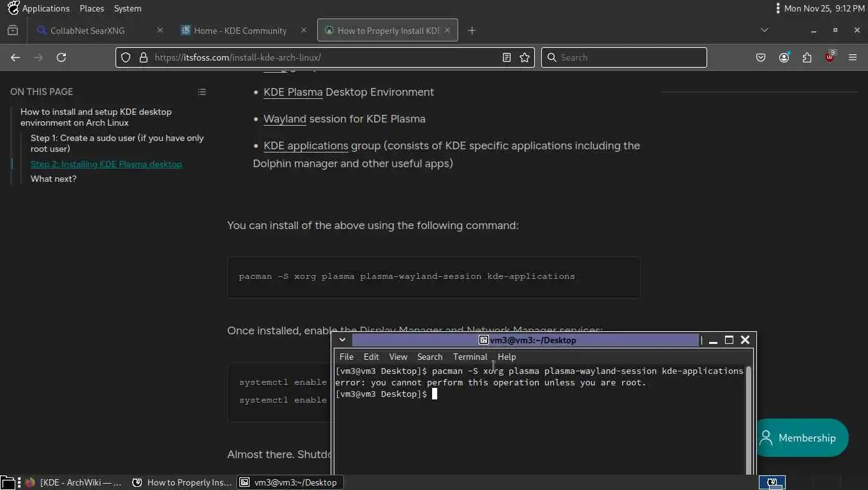The image size is (868, 490).
Task: Open terminal Search menu
Action: pos(430,357)
